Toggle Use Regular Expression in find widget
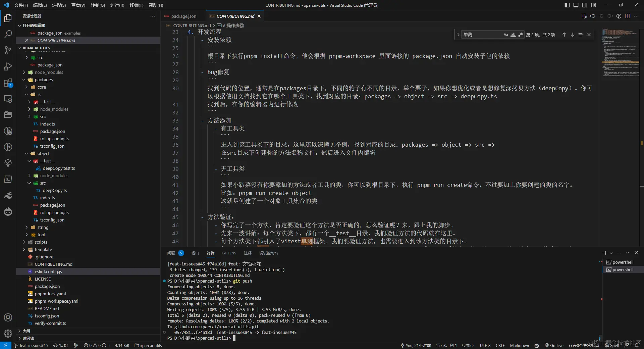Viewport: 644px width, 349px height. pyautogui.click(x=520, y=35)
